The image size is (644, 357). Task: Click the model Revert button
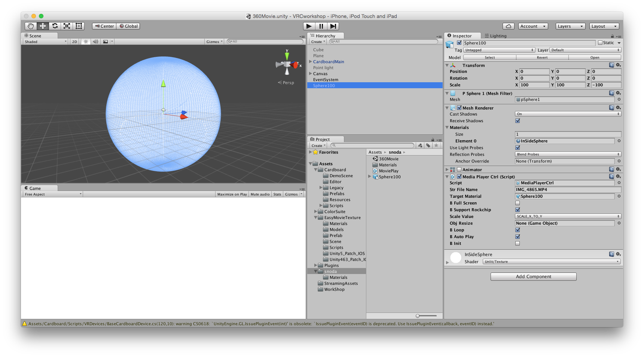pos(542,58)
